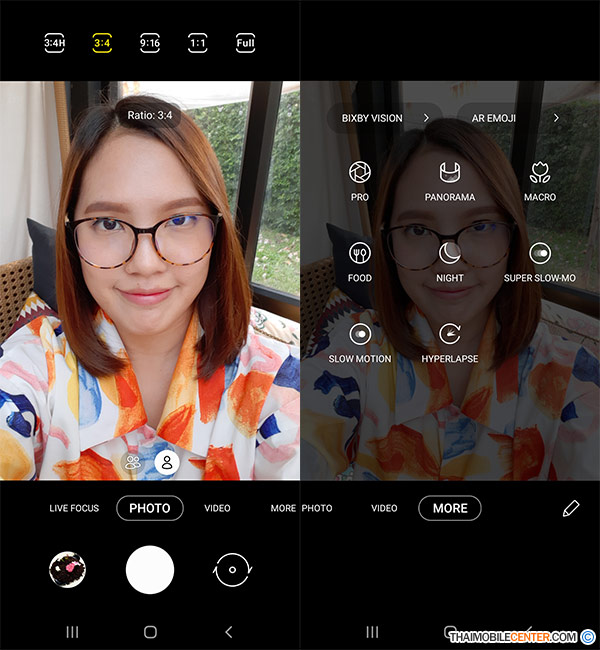Select the highlighted MORE tab
The image size is (600, 650).
(x=450, y=508)
